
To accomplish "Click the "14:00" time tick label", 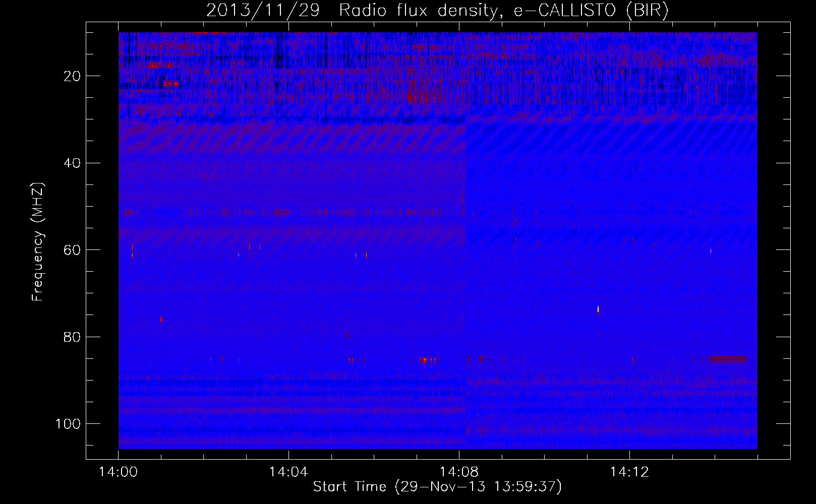I will [x=119, y=472].
